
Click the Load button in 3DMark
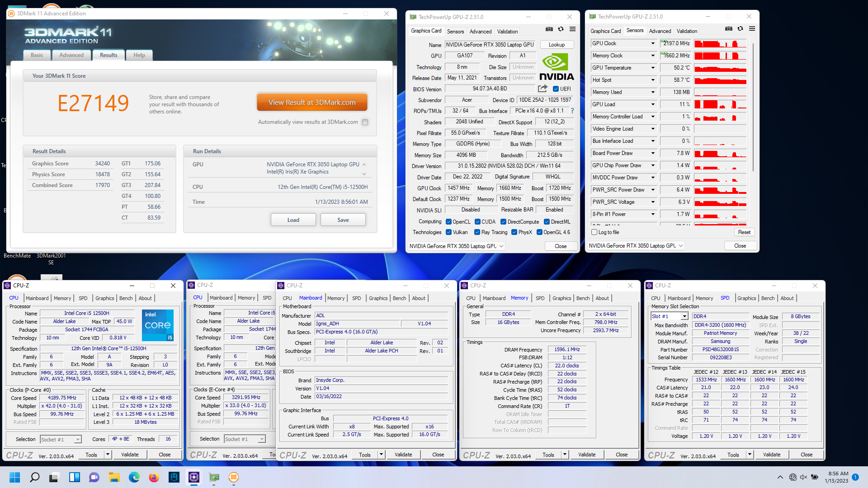293,220
